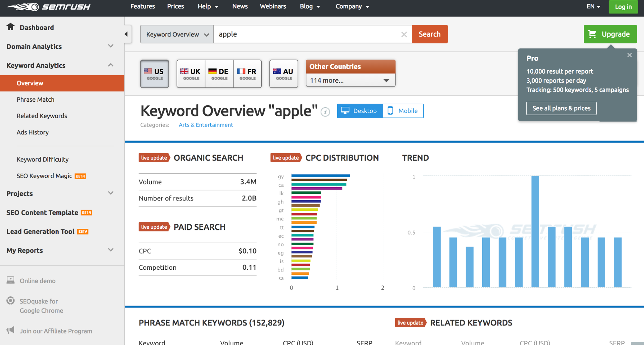
Task: Open the EN language selector
Action: (593, 6)
